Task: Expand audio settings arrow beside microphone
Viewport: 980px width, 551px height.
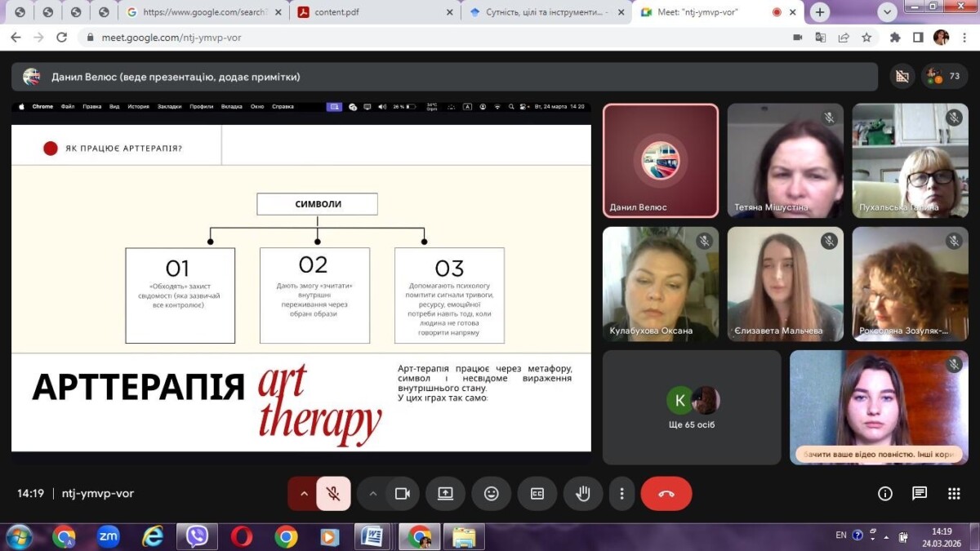Action: click(304, 494)
